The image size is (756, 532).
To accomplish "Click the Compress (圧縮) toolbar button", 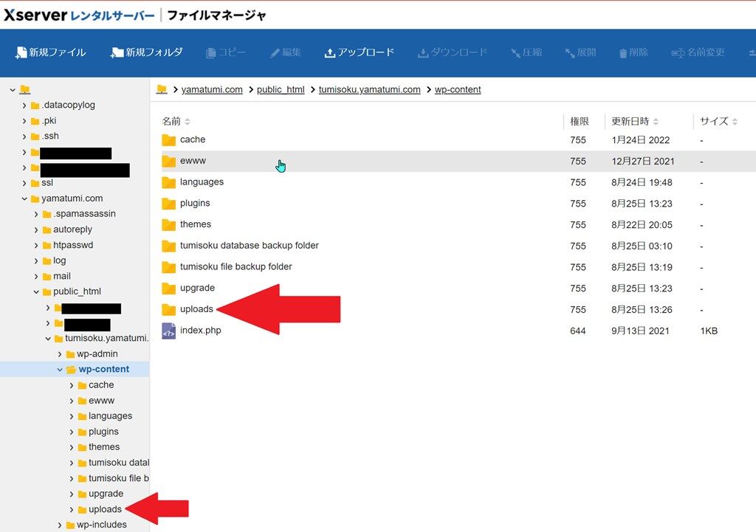I will pyautogui.click(x=526, y=52).
